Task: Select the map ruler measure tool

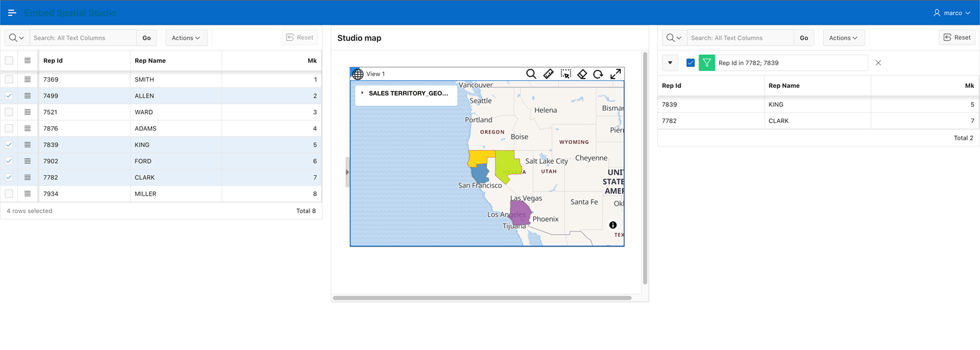Action: click(548, 74)
